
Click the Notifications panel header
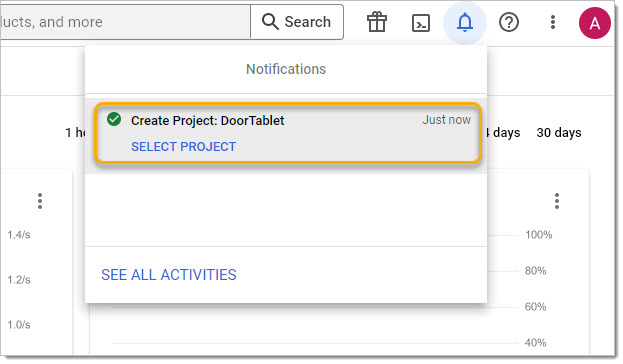pyautogui.click(x=286, y=69)
